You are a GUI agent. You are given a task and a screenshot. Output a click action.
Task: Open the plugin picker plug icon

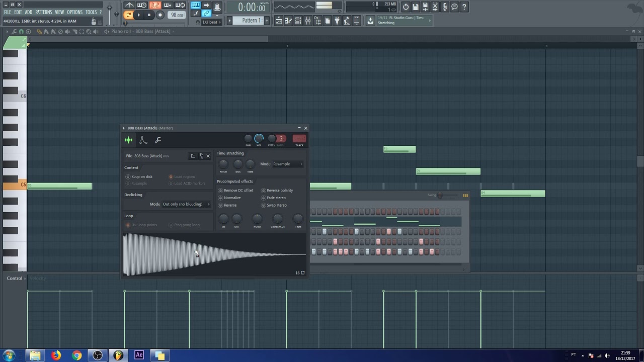[337, 21]
